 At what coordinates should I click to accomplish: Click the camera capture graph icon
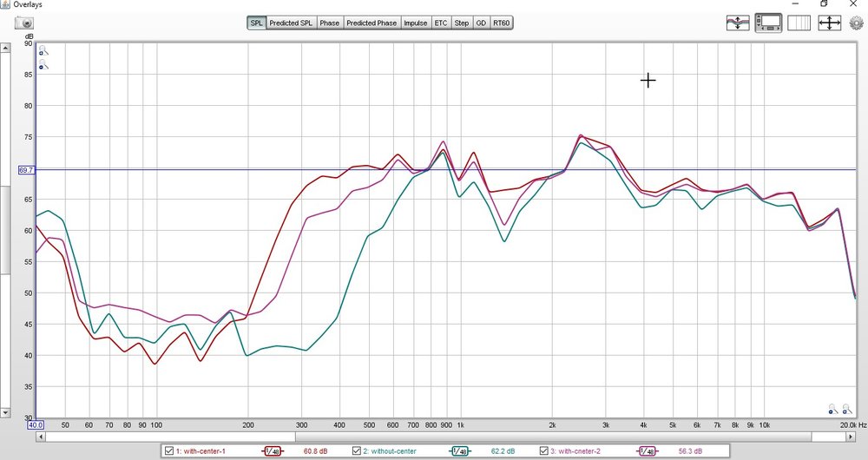click(23, 23)
